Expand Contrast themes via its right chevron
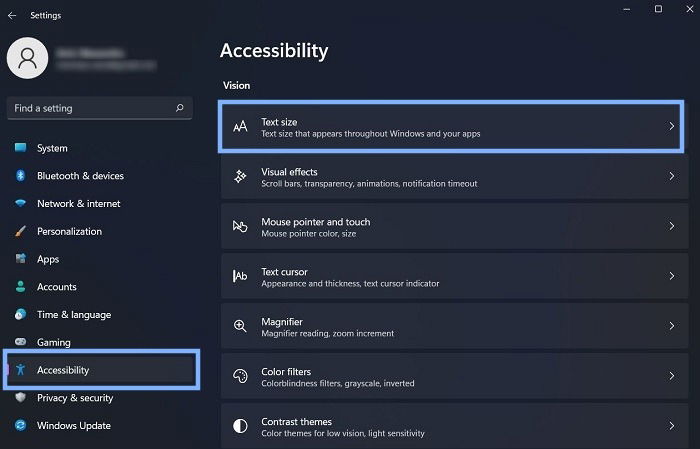 [671, 426]
